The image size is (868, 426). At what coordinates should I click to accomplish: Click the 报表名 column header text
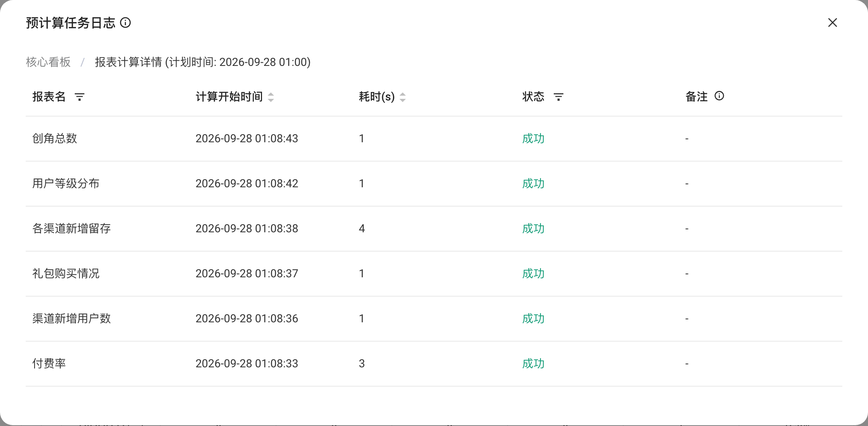tap(49, 97)
